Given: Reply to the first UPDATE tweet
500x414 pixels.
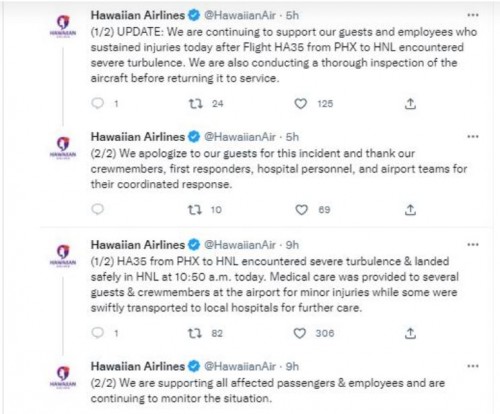Looking at the screenshot, I should tap(98, 103).
